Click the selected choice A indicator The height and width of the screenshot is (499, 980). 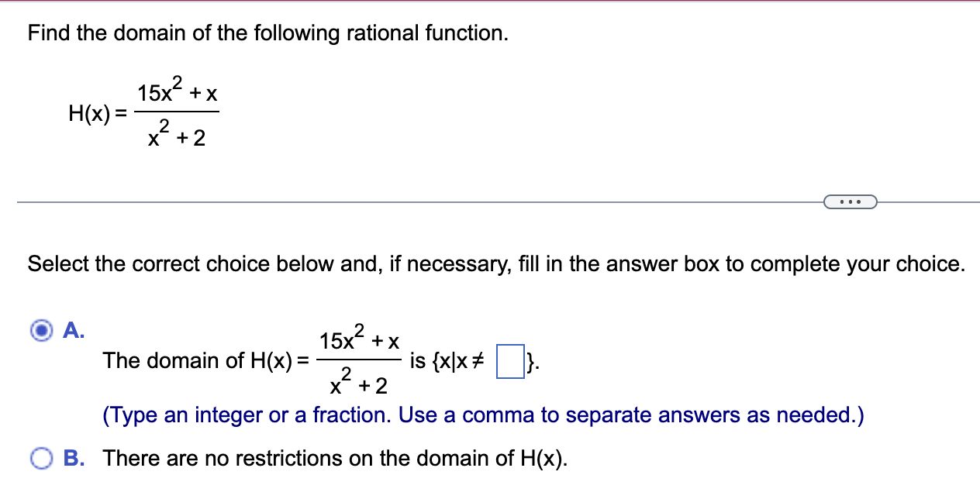pyautogui.click(x=40, y=331)
